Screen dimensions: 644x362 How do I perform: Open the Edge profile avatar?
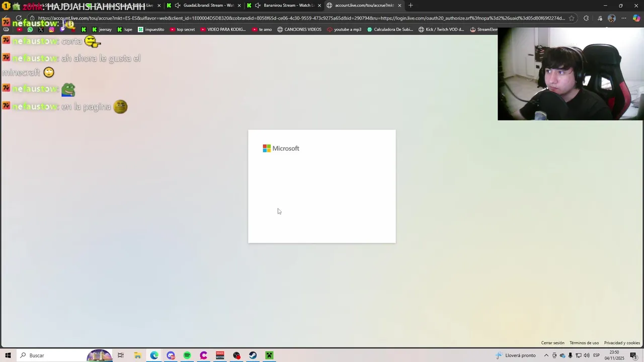coord(611,18)
